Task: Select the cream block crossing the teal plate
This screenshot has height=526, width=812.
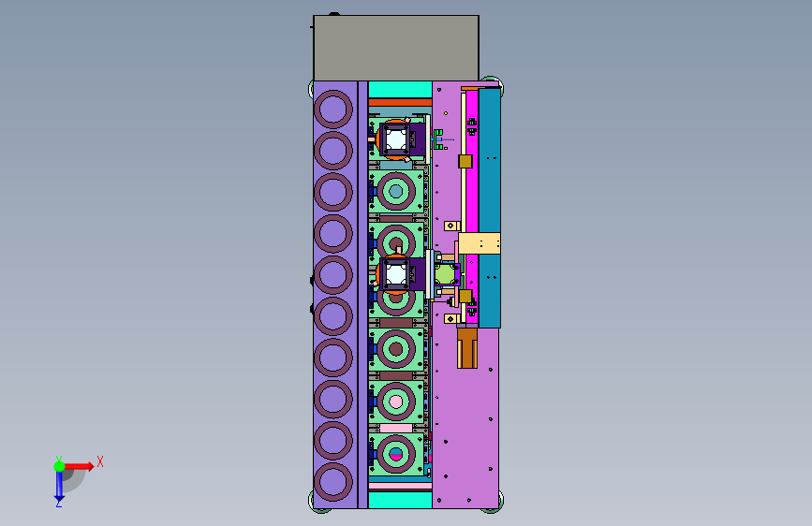Action: coord(480,243)
